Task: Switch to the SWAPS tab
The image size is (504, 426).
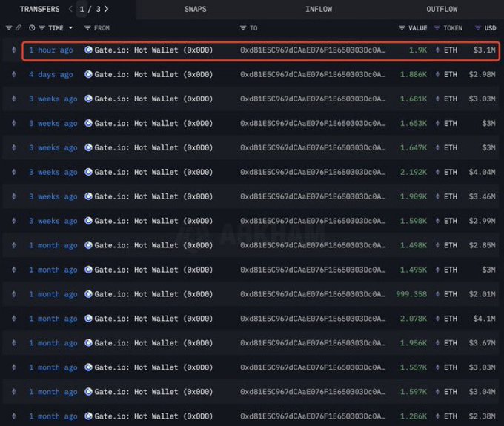Action: [196, 9]
